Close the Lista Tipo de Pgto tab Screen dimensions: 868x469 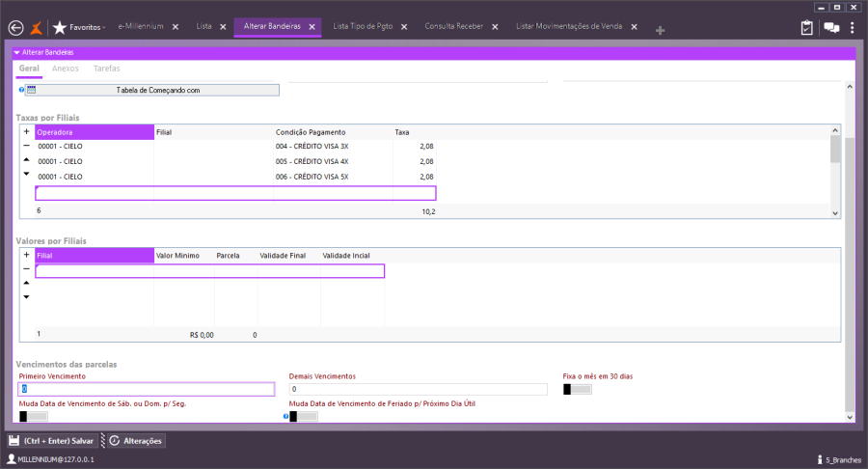[404, 27]
